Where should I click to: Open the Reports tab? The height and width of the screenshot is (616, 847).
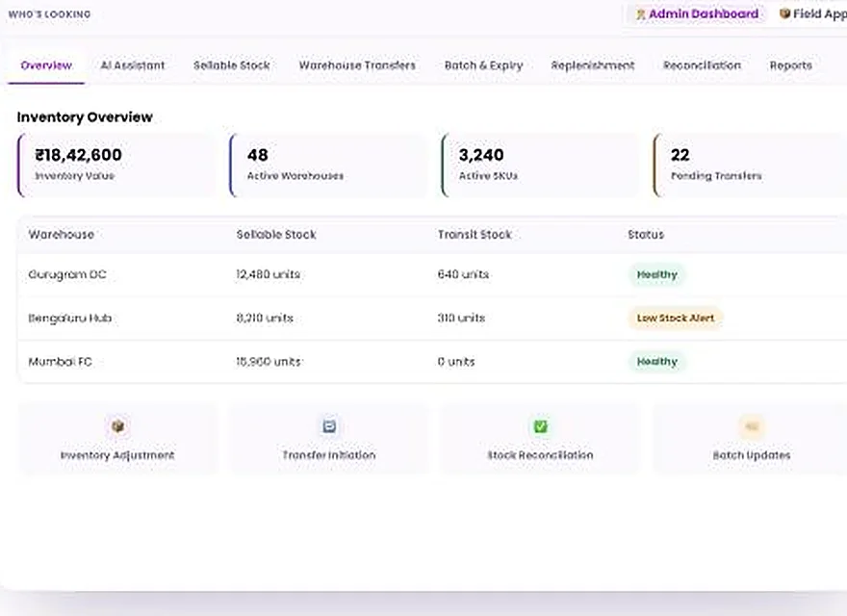791,65
